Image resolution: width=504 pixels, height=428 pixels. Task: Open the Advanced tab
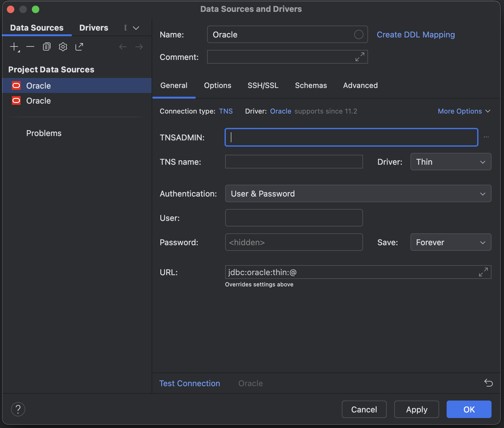(360, 85)
